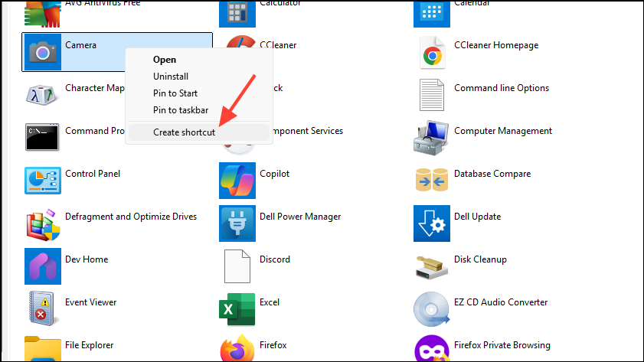Viewport: 644px width, 362px height.
Task: Click the Database Compare label
Action: tap(493, 174)
